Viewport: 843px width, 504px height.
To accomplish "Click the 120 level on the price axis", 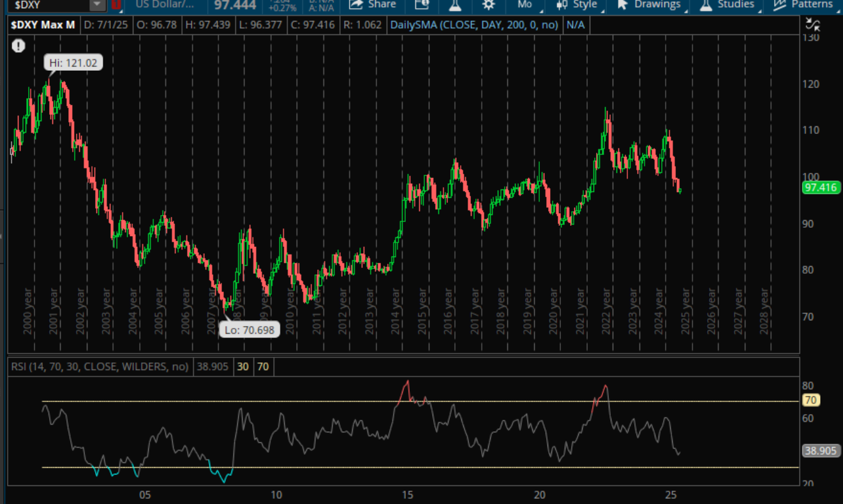I will pyautogui.click(x=811, y=84).
